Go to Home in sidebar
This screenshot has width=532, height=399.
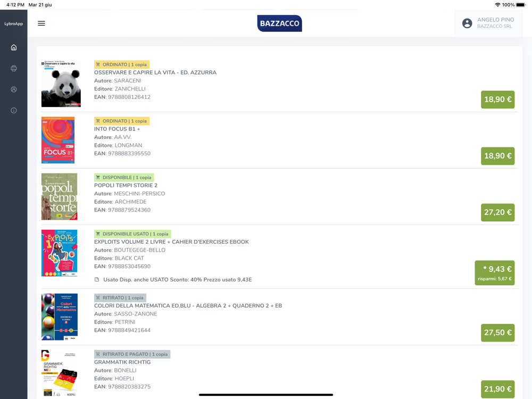(x=14, y=47)
